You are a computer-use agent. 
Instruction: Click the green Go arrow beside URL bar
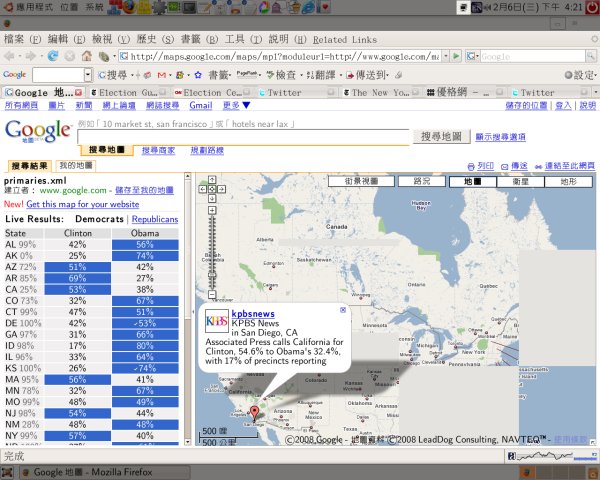(x=456, y=56)
